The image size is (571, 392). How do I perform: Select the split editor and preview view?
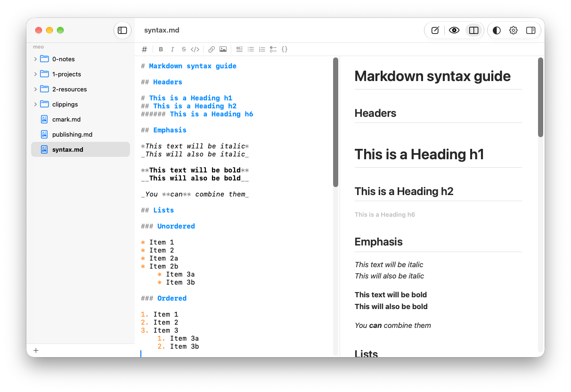474,30
